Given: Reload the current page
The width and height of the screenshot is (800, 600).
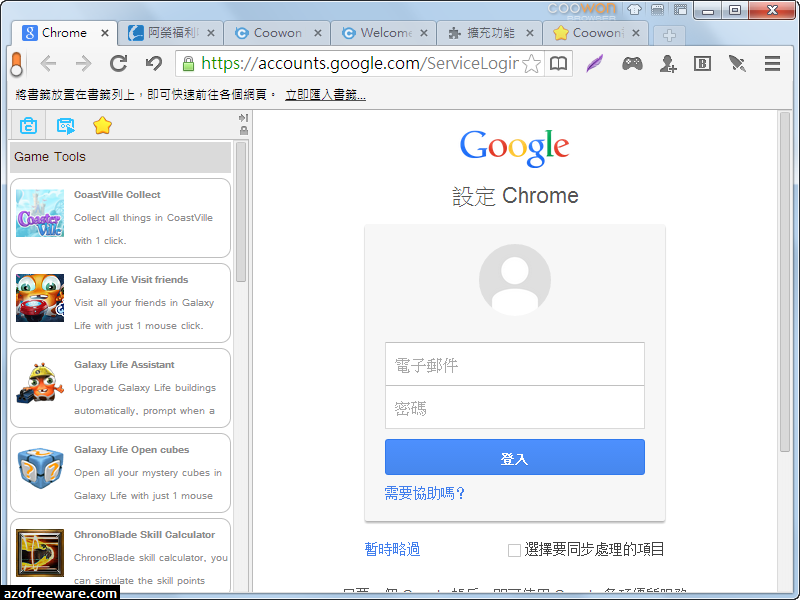Looking at the screenshot, I should (x=118, y=63).
